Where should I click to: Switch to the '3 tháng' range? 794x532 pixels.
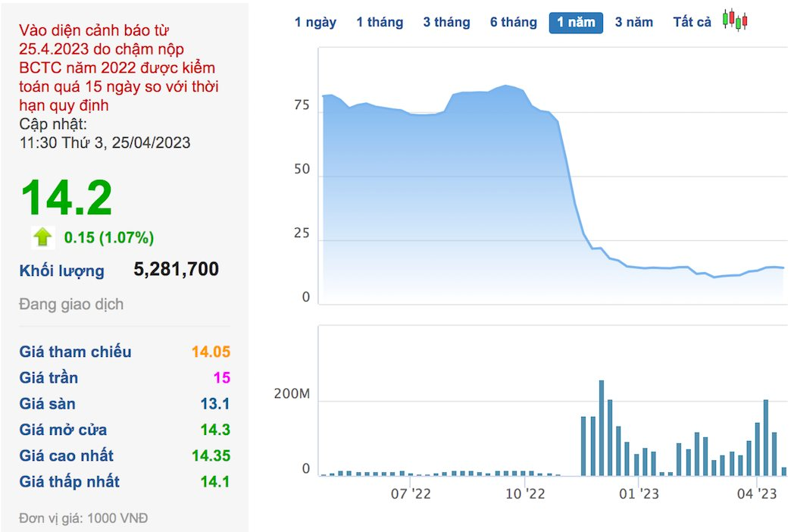(447, 22)
